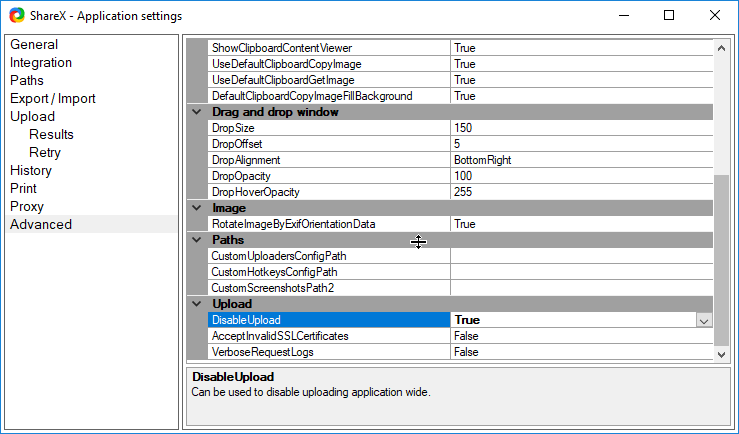Select Upload in the left sidebar
Screen dimensions: 739x434
coord(33,116)
